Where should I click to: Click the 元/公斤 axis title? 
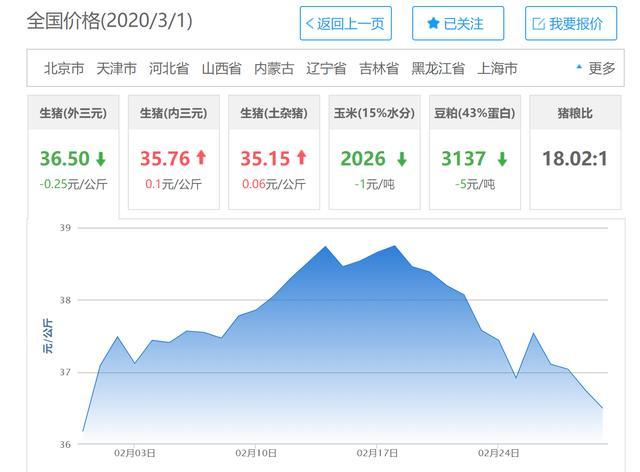coord(48,336)
